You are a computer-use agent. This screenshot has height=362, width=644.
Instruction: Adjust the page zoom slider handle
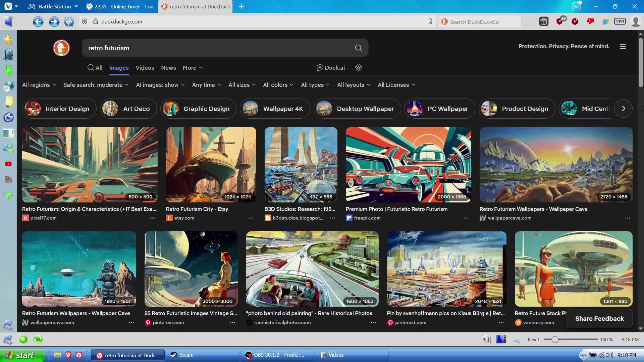(555, 340)
